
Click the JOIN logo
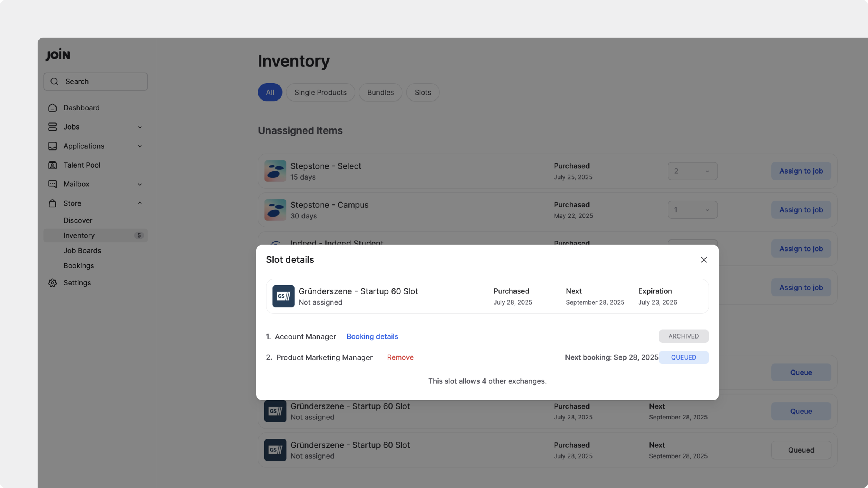pyautogui.click(x=58, y=55)
